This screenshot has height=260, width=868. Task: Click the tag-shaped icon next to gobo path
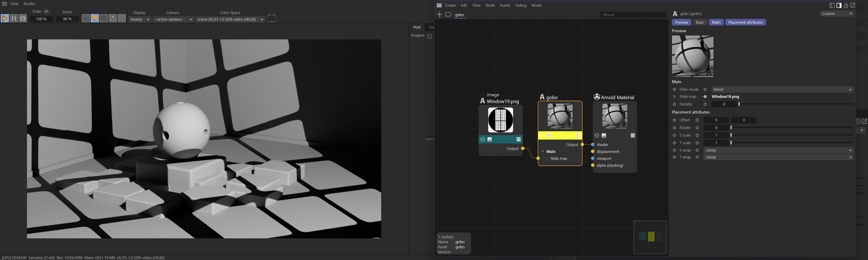pyautogui.click(x=448, y=15)
